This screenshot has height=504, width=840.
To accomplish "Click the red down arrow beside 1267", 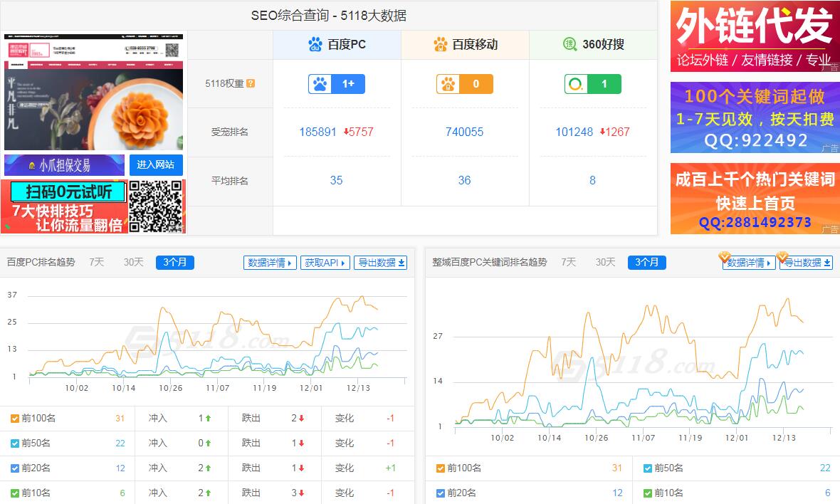I will tap(602, 132).
